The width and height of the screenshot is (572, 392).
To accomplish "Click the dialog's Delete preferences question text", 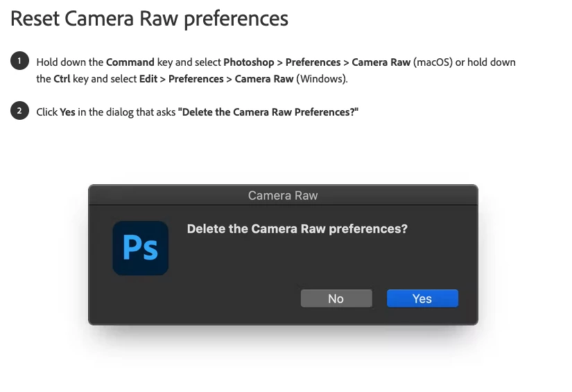I will coord(297,229).
